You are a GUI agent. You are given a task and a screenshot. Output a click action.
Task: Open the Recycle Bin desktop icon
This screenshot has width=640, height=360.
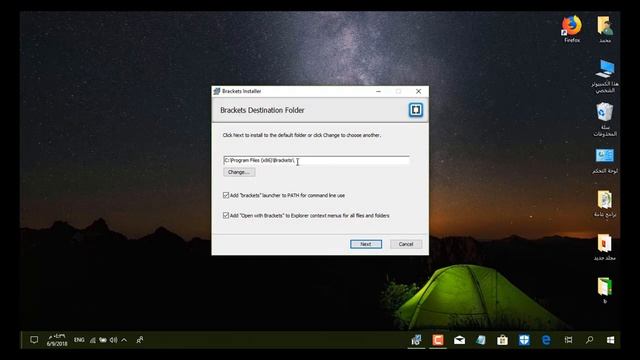click(605, 120)
